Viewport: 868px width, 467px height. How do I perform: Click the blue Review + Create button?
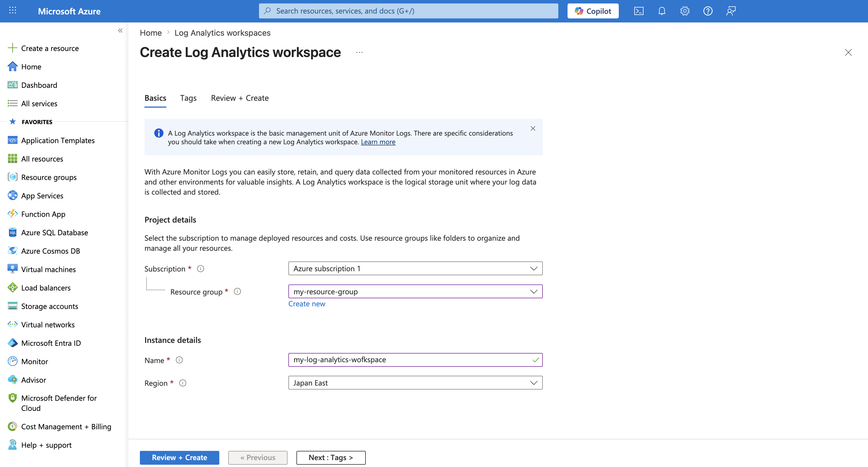[179, 457]
